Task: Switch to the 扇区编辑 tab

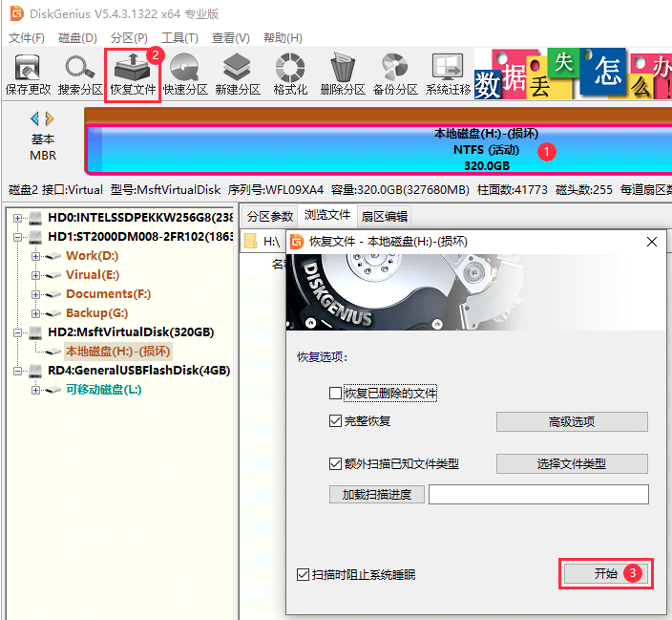Action: click(385, 216)
